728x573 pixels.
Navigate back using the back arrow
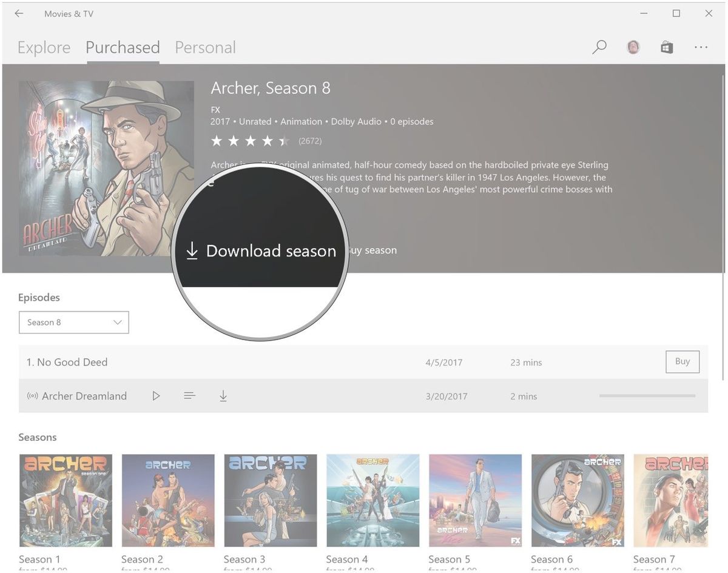18,13
